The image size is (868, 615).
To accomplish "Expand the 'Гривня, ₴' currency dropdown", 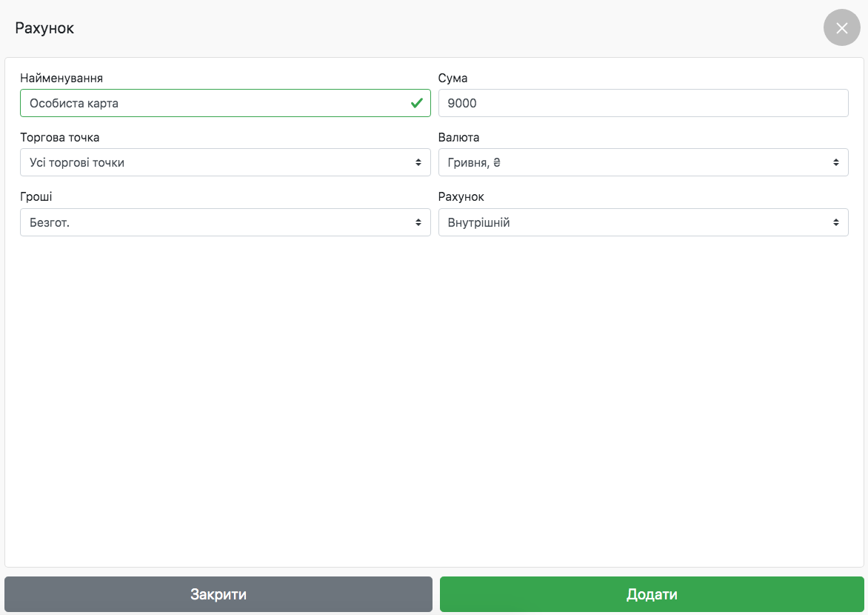I will [x=633, y=162].
